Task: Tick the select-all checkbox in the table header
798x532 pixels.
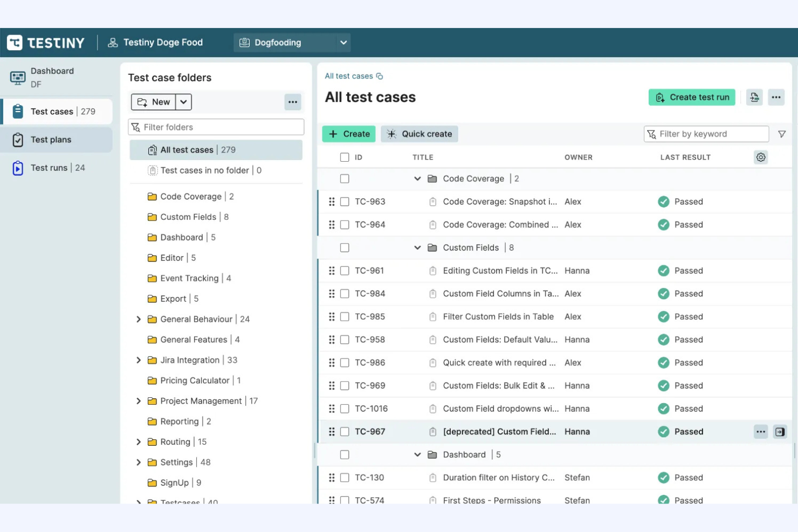Action: pyautogui.click(x=345, y=157)
